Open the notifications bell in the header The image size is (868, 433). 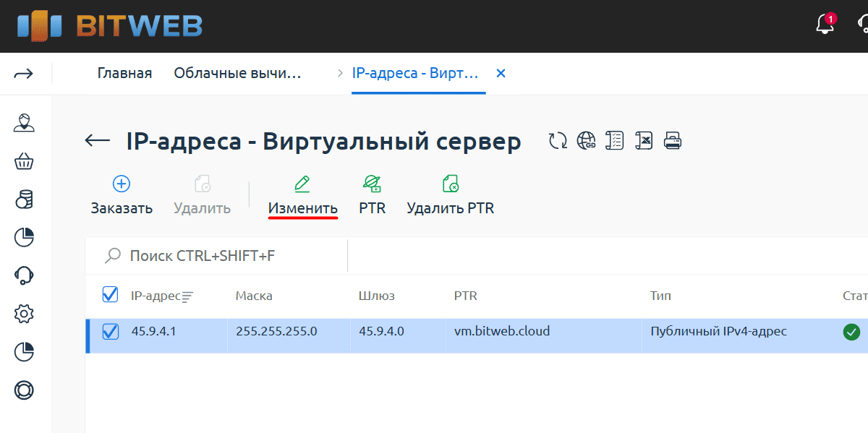pos(825,25)
